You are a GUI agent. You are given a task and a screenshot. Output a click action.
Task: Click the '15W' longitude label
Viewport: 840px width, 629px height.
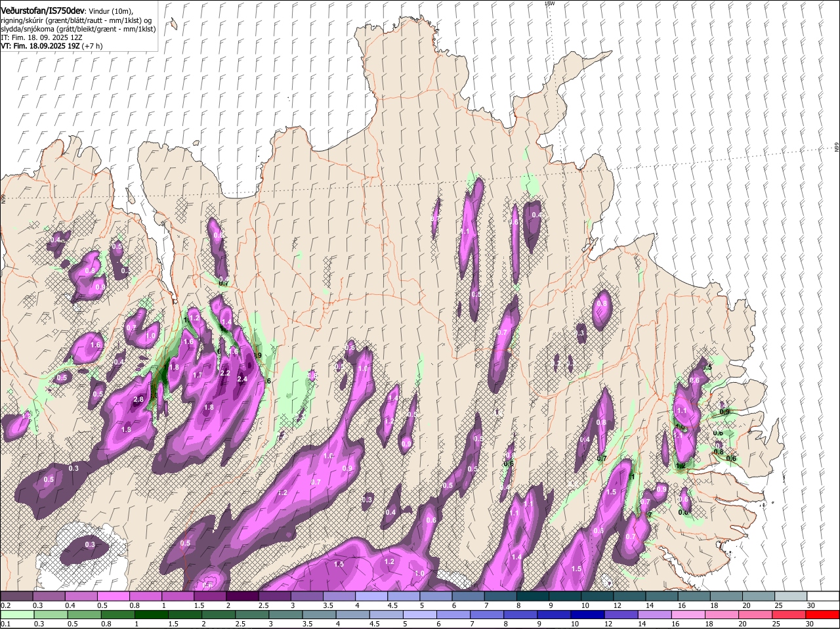tap(550, 3)
